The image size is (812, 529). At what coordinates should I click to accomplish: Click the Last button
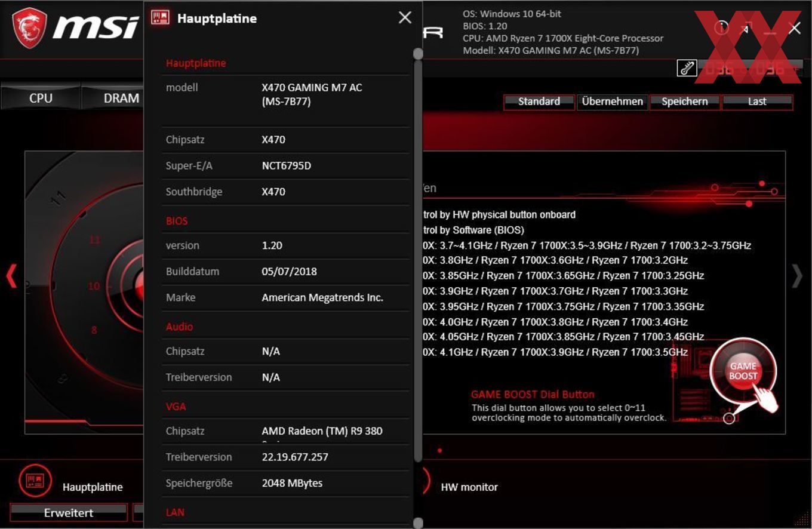coord(757,102)
